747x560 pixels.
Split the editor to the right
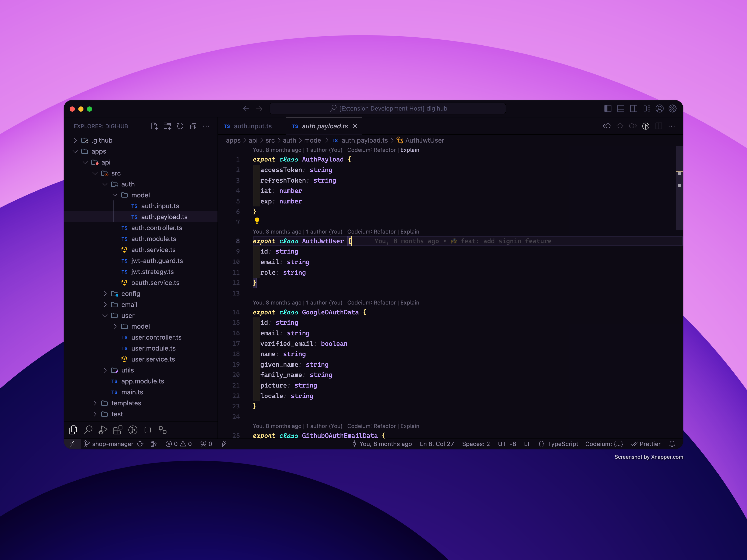click(x=659, y=126)
